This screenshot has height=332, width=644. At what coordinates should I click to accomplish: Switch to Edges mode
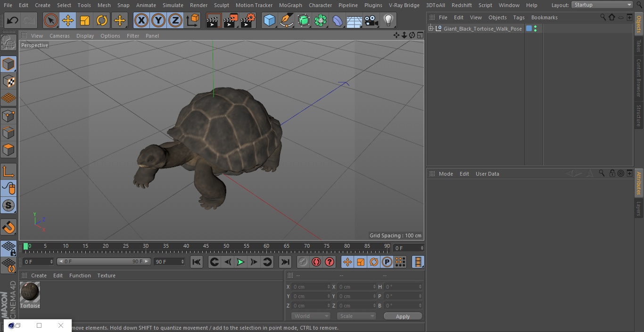click(x=8, y=133)
